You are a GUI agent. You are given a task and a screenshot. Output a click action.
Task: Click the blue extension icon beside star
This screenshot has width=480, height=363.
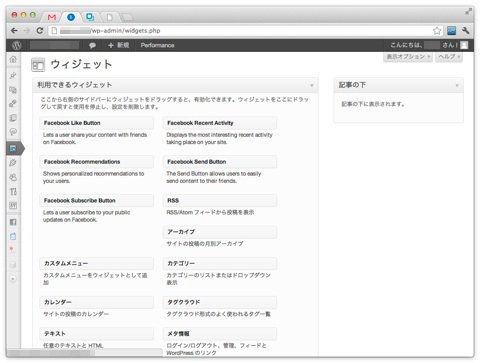click(452, 31)
